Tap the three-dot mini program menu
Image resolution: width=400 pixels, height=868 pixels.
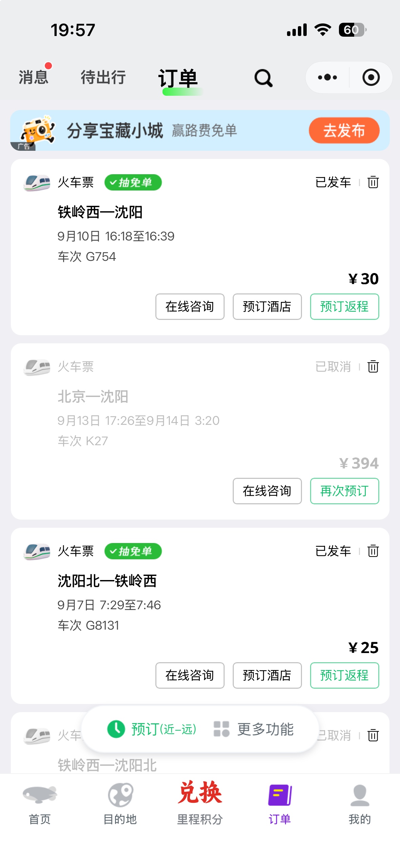click(327, 77)
